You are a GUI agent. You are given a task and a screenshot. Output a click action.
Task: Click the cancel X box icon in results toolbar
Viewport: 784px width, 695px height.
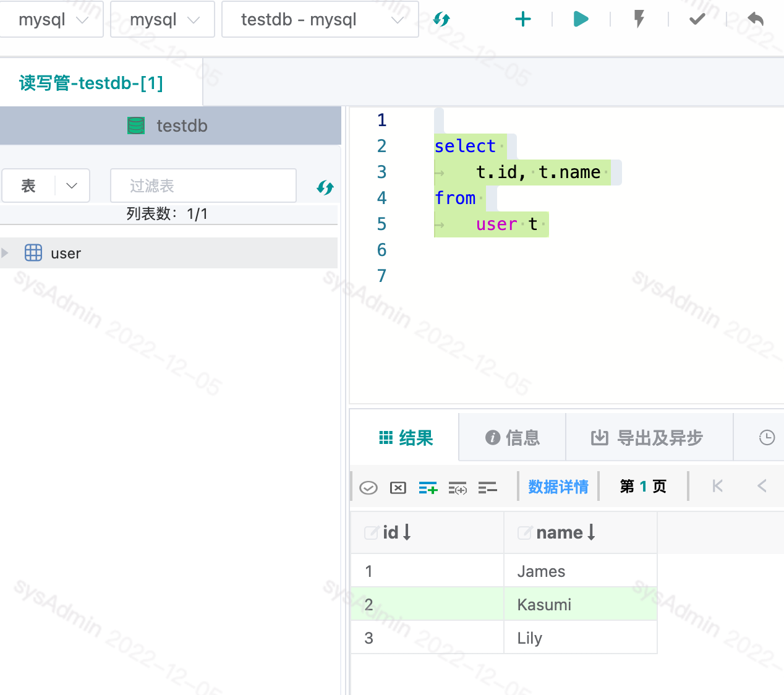click(x=398, y=488)
